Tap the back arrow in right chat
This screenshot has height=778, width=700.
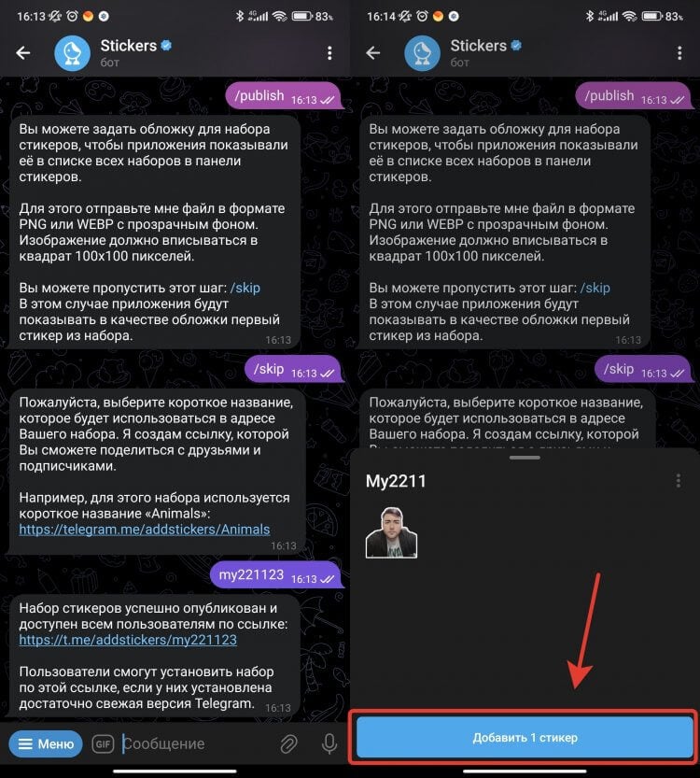[x=372, y=52]
